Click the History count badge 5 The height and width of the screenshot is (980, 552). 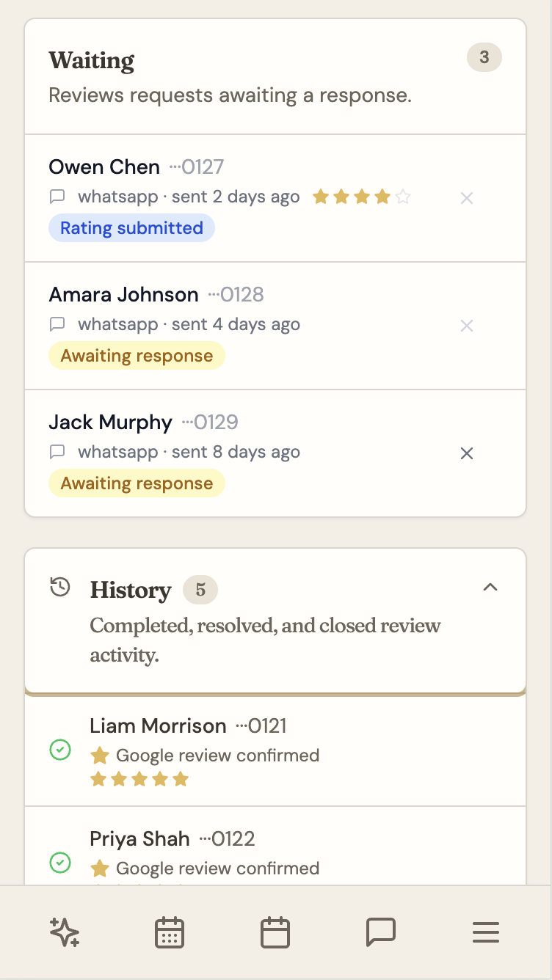[x=200, y=590]
